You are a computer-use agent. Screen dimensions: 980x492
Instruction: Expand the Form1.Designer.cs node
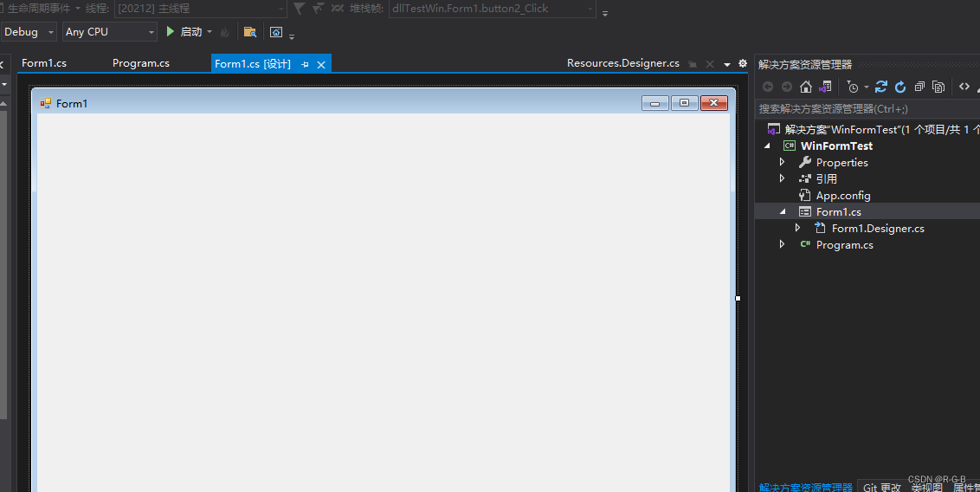pyautogui.click(x=797, y=228)
